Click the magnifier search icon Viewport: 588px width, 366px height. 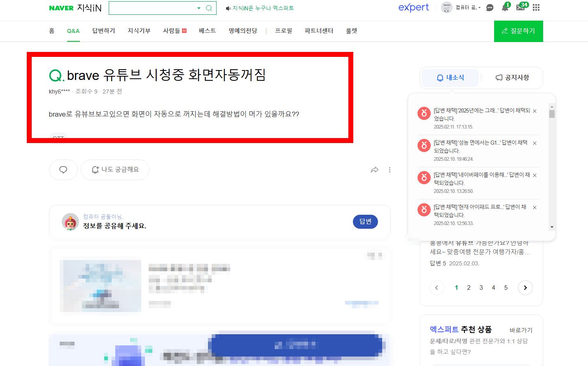[209, 8]
